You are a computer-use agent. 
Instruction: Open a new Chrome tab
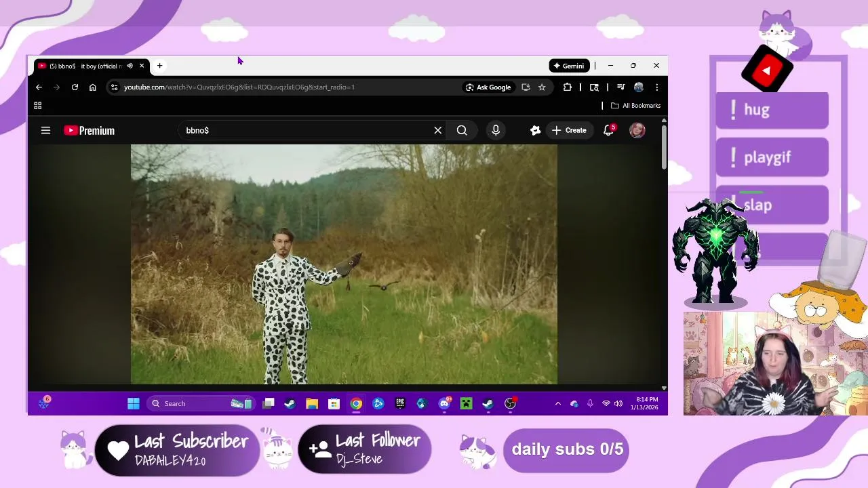[x=159, y=66]
